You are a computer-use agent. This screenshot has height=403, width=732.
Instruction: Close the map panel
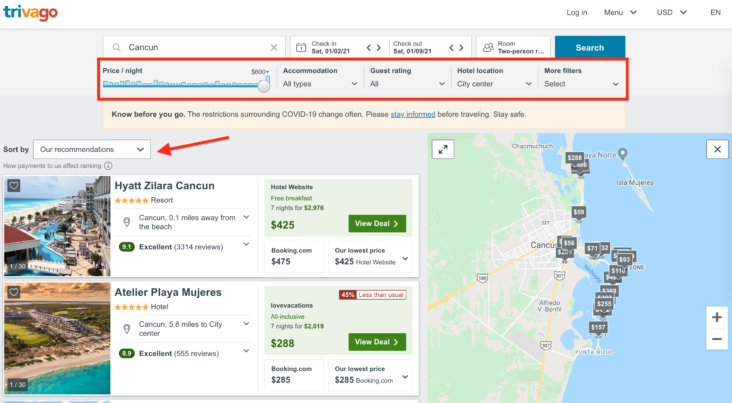pyautogui.click(x=718, y=149)
